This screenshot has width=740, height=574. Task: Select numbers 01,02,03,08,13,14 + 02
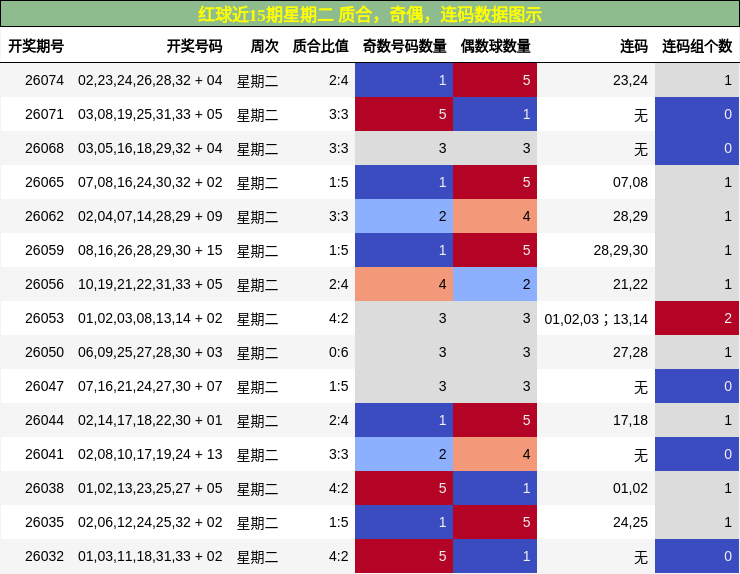[150, 318]
